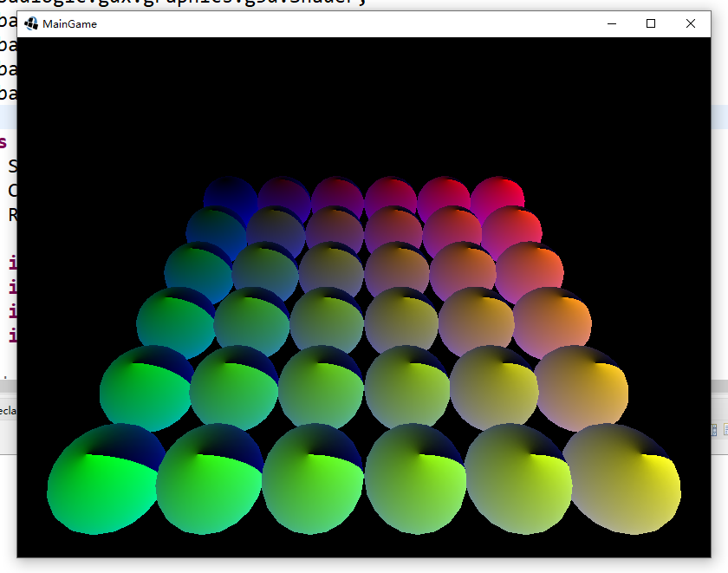Click the MainGame window application icon
Viewport: 728px width, 573px height.
[x=31, y=23]
